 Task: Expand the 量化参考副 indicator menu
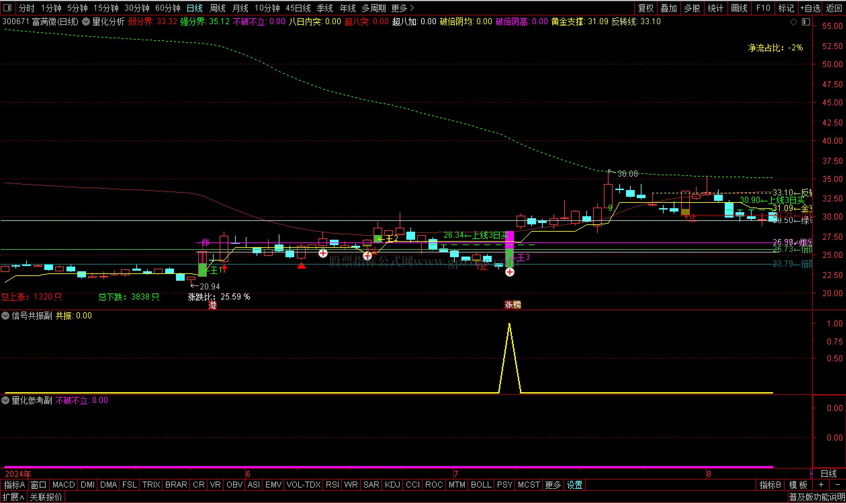tap(5, 401)
